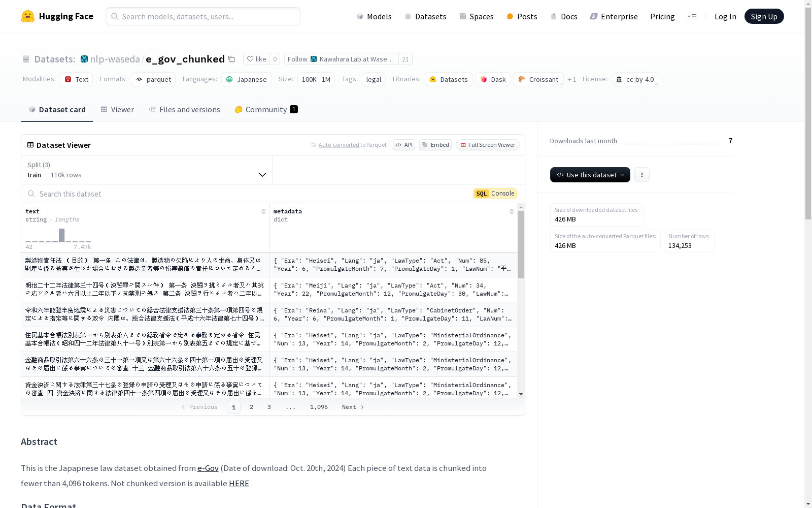
Task: Click the like heart button
Action: pyautogui.click(x=256, y=59)
